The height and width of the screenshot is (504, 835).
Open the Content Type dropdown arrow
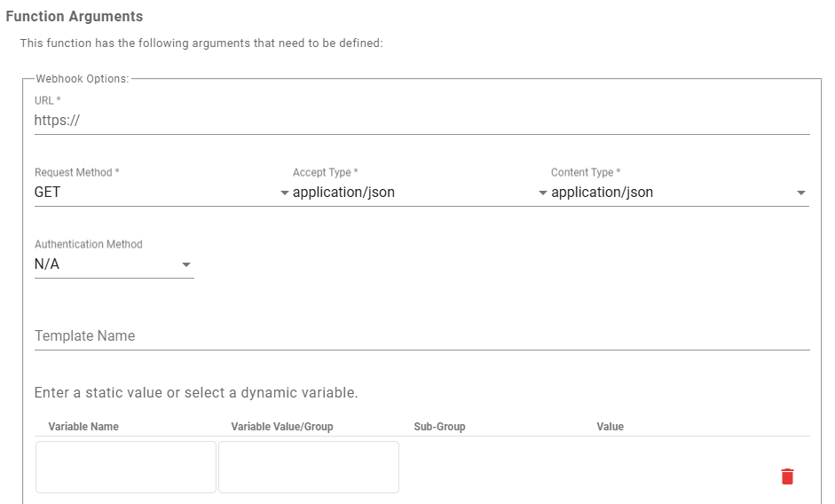pyautogui.click(x=801, y=193)
